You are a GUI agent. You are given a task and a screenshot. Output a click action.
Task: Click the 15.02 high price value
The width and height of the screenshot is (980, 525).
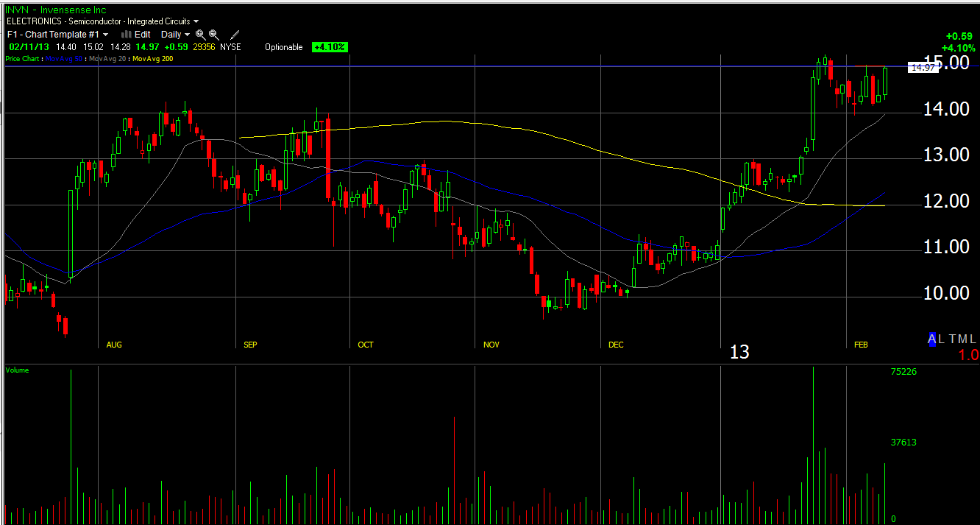(x=93, y=46)
